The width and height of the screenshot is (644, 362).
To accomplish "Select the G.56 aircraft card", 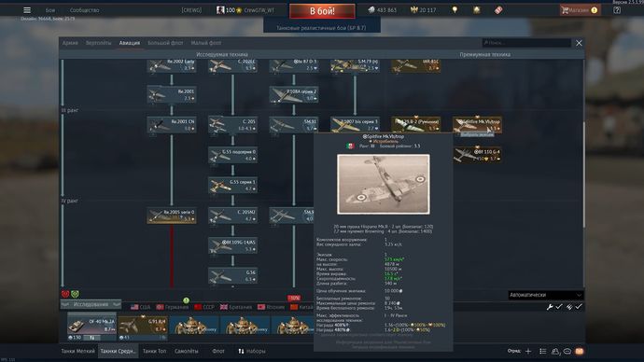I will click(x=233, y=276).
